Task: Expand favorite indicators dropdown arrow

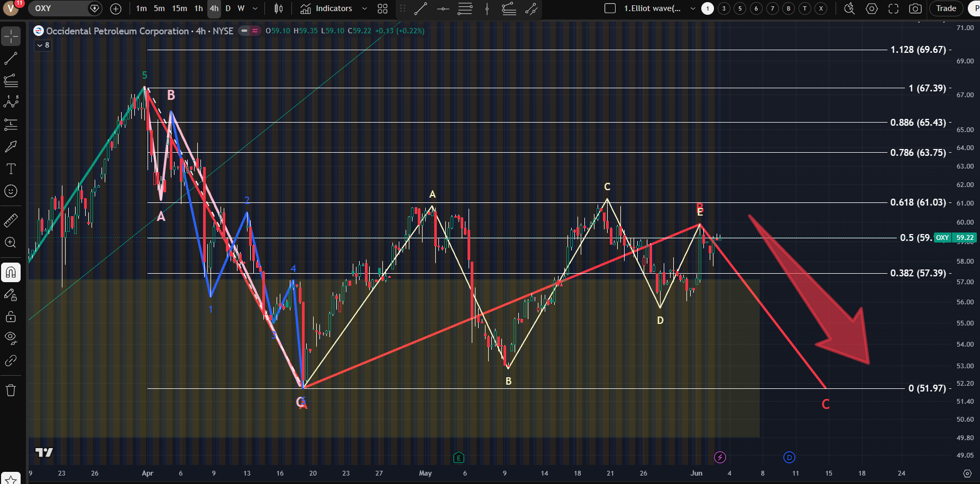Action: click(x=364, y=8)
